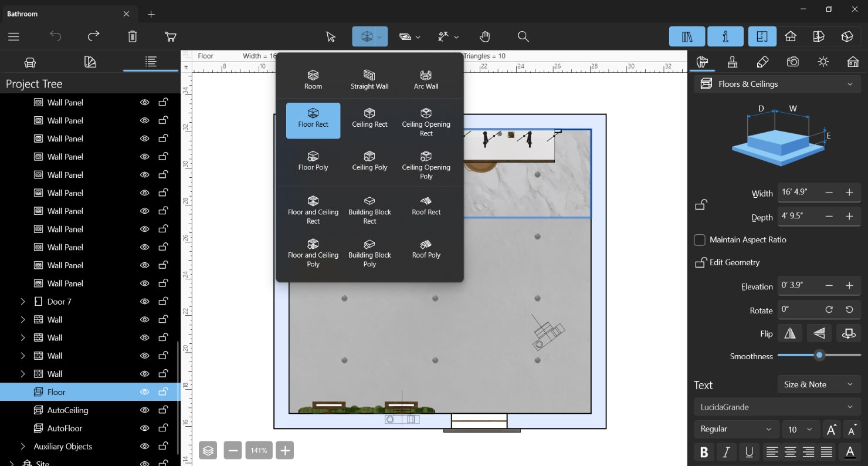The width and height of the screenshot is (868, 466).
Task: Open the camera properties panel
Action: pyautogui.click(x=792, y=62)
